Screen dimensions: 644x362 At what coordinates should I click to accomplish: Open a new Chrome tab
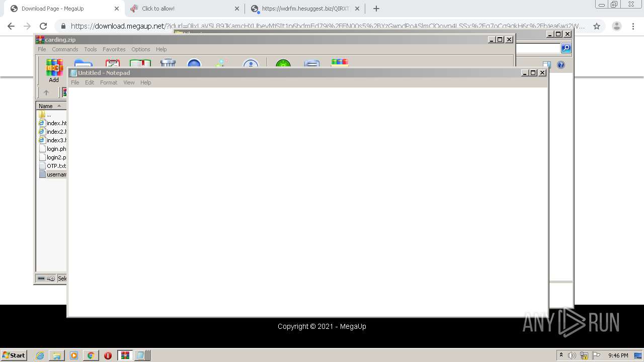tap(376, 9)
